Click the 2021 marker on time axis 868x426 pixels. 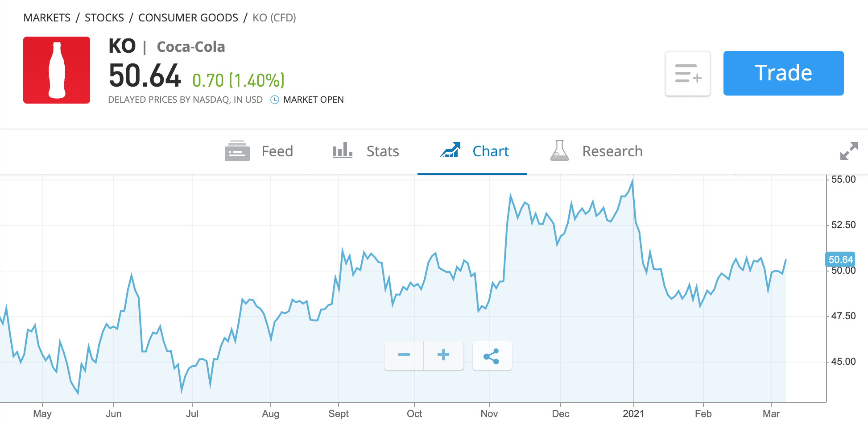(633, 413)
